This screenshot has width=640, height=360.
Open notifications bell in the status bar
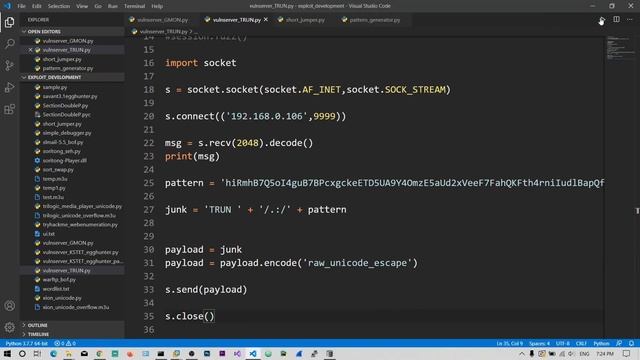click(631, 343)
